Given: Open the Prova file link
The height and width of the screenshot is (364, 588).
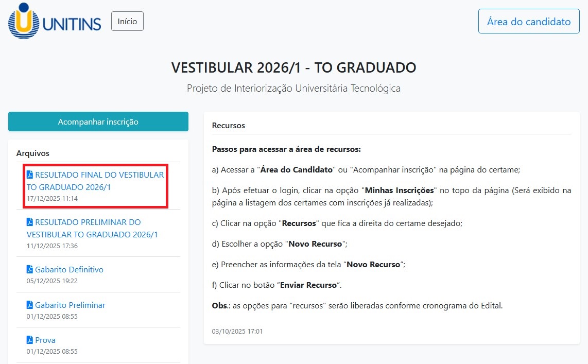Looking at the screenshot, I should [45, 340].
